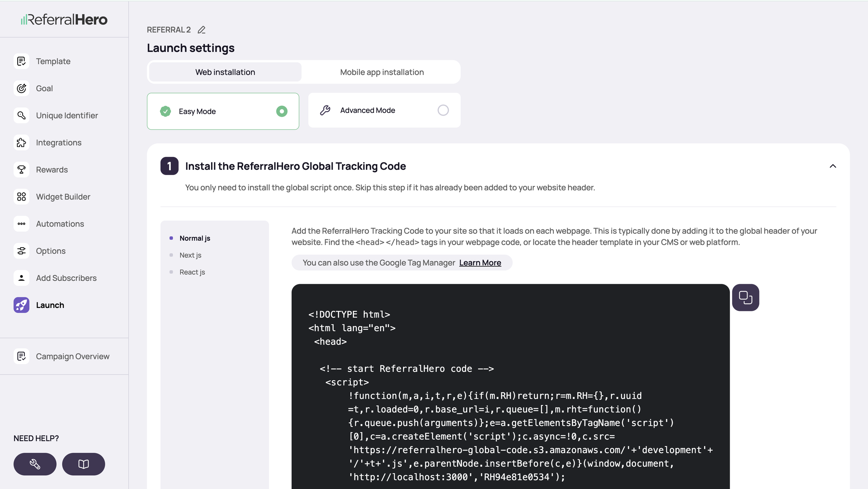The width and height of the screenshot is (868, 489).
Task: Copy the tracking code snippet
Action: (x=746, y=297)
